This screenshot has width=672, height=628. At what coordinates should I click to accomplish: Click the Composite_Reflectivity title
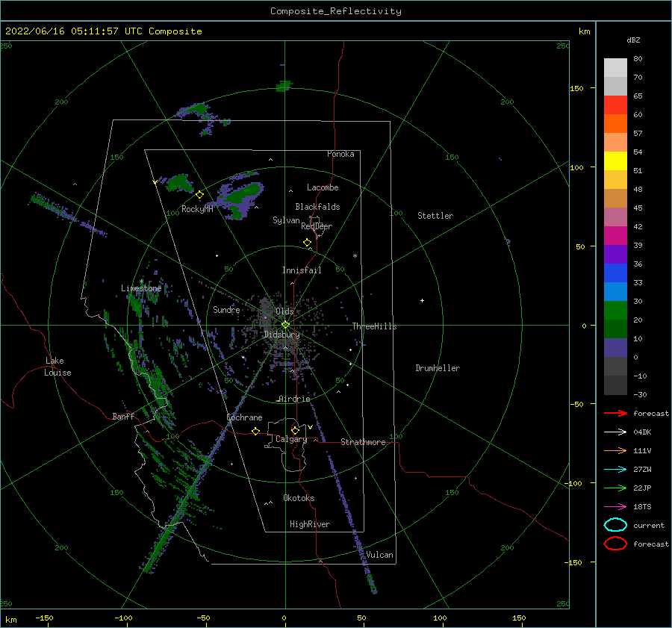pyautogui.click(x=336, y=11)
